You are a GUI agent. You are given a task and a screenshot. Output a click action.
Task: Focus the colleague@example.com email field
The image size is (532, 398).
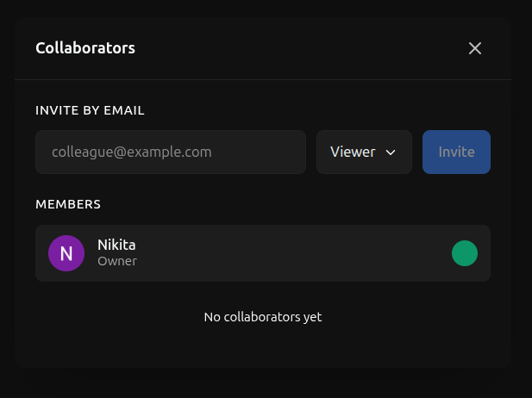[x=171, y=152]
